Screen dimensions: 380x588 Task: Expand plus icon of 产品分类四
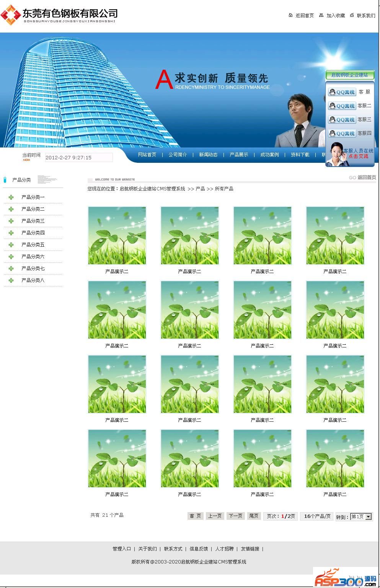(11, 233)
